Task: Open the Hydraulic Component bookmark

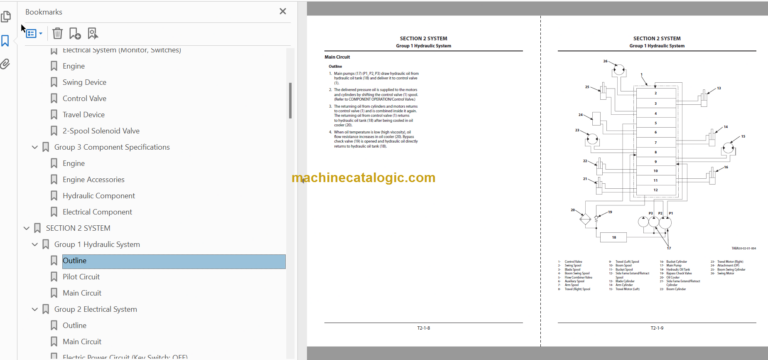Action: pos(99,196)
